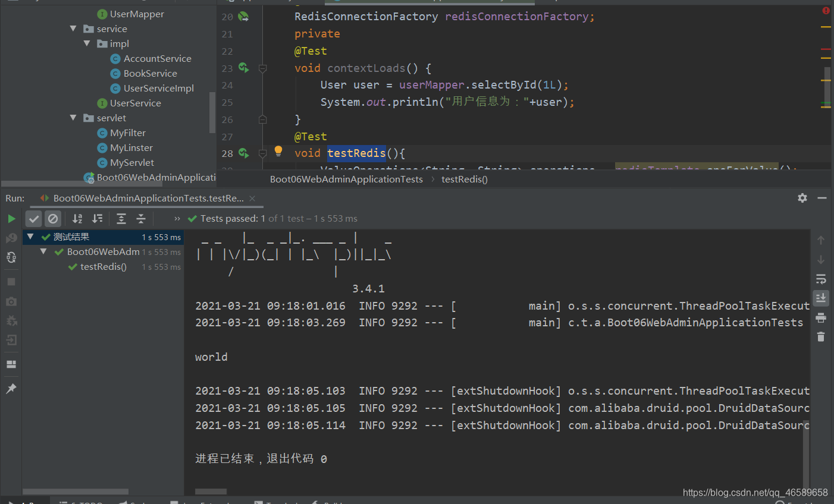Click '进程已结束，退出代码 0' console line
This screenshot has width=834, height=504.
(261, 459)
